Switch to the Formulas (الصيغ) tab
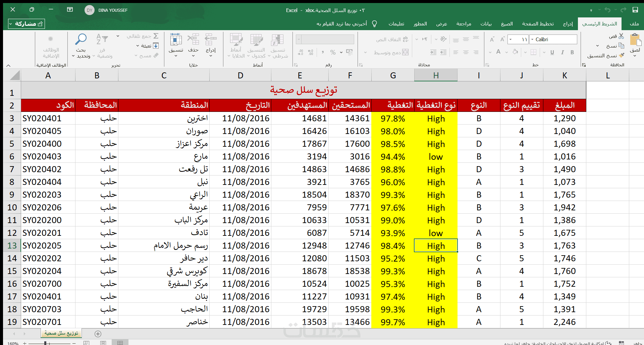This screenshot has height=345, width=644. [507, 24]
